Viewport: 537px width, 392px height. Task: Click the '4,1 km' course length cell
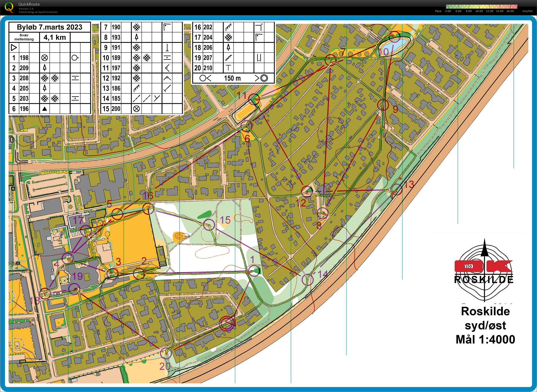pos(55,37)
